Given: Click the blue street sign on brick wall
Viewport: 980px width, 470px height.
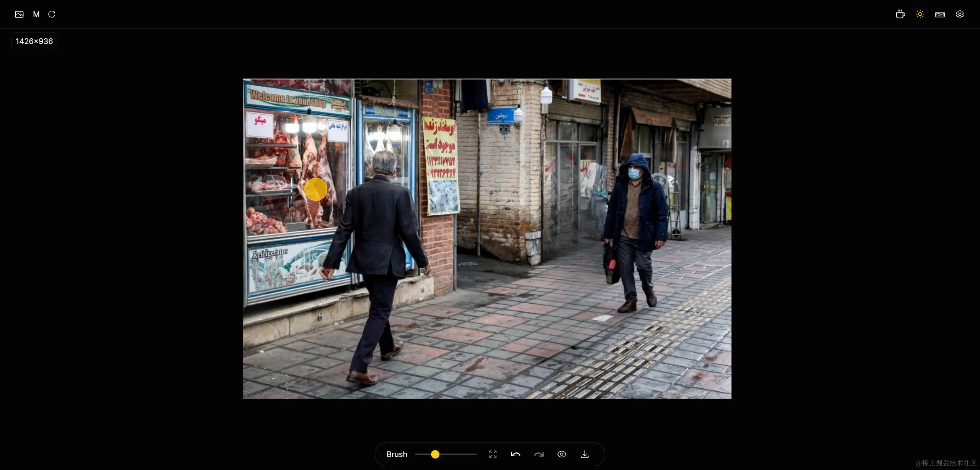Looking at the screenshot, I should point(501,115).
